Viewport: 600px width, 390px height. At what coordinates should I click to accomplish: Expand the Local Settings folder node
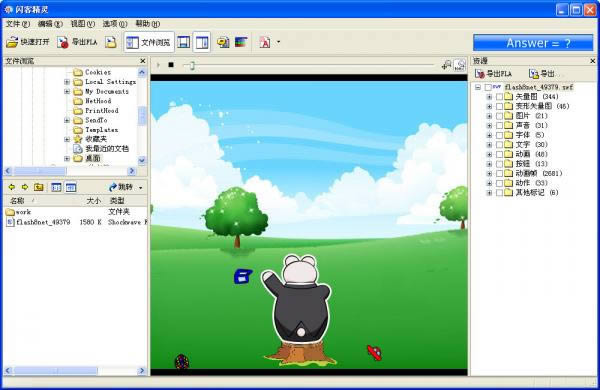pyautogui.click(x=67, y=82)
